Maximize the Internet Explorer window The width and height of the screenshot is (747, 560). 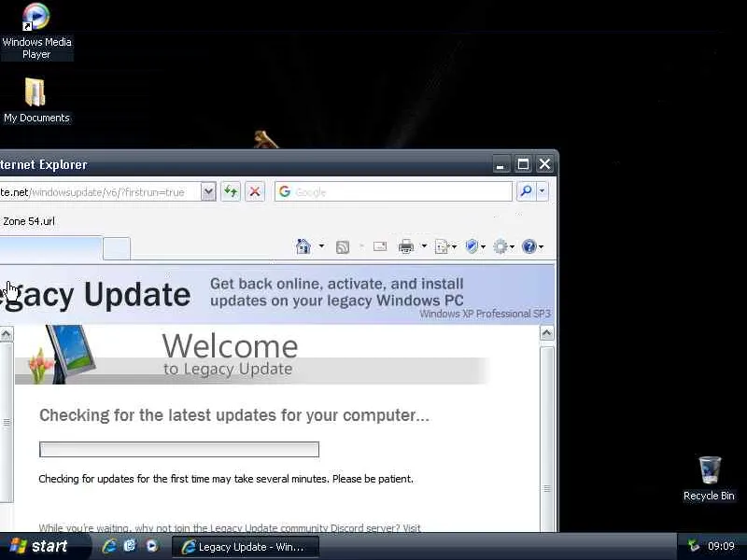(x=523, y=164)
